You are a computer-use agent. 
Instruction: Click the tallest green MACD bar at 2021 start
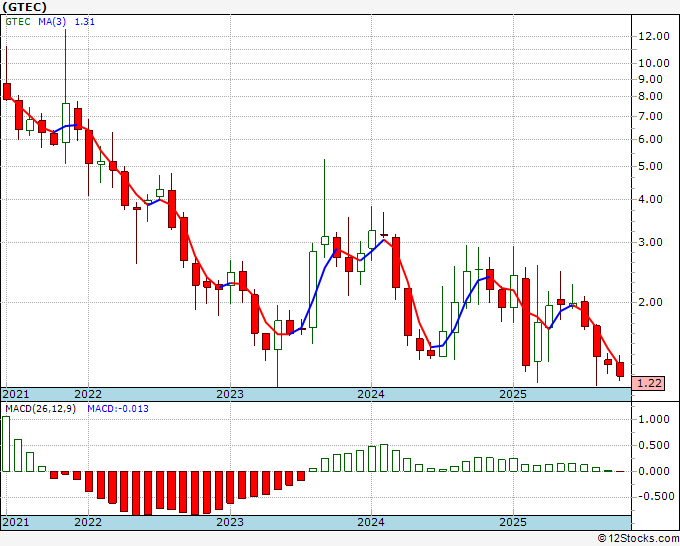[x=6, y=444]
